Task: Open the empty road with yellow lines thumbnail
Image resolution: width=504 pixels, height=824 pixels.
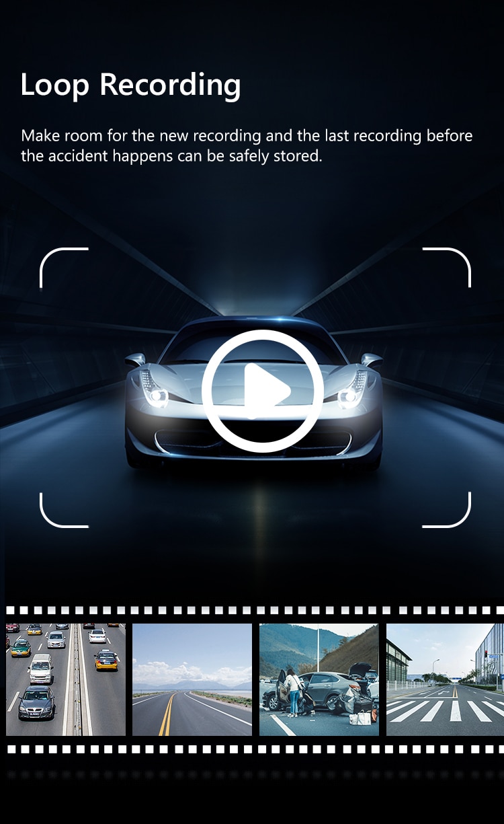Action: click(192, 679)
